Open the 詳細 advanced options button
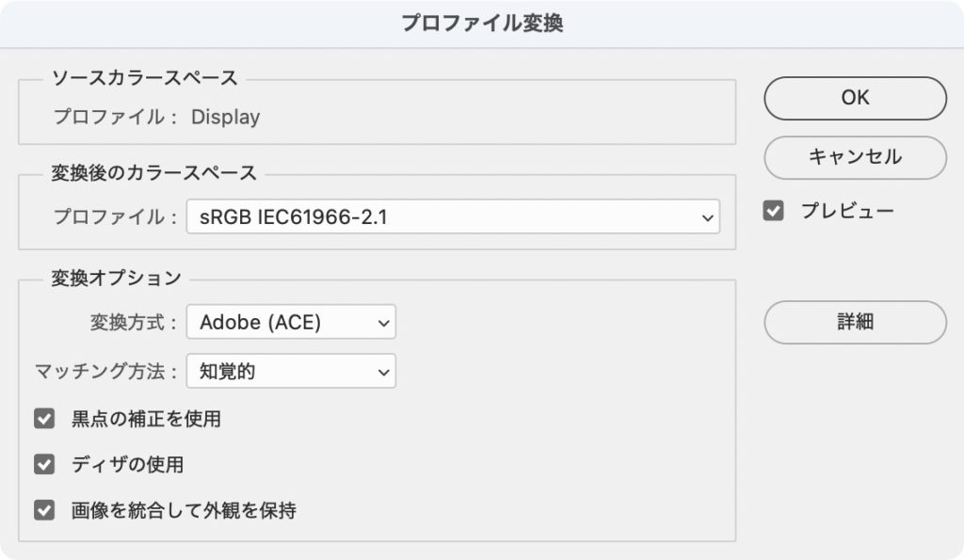Image resolution: width=964 pixels, height=560 pixels. tap(855, 322)
